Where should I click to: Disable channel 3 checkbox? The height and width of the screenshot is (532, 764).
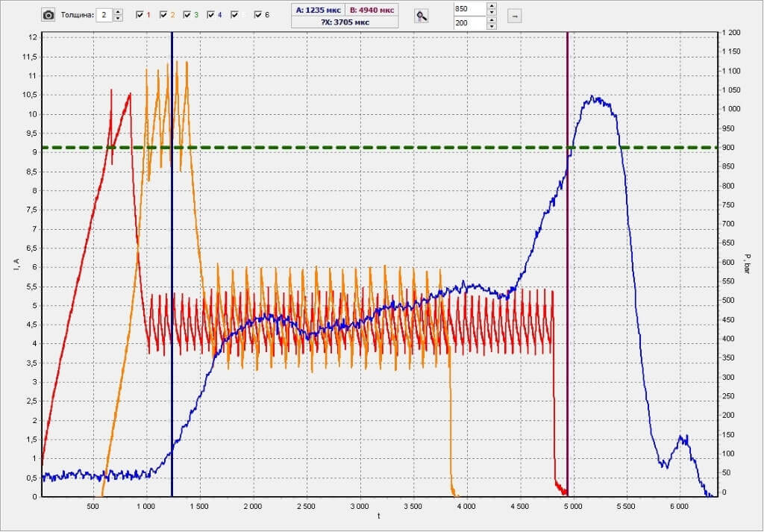pyautogui.click(x=187, y=15)
